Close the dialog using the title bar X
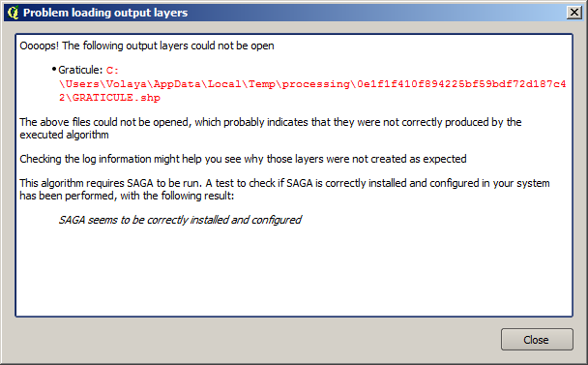This screenshot has height=365, width=588. pyautogui.click(x=574, y=13)
